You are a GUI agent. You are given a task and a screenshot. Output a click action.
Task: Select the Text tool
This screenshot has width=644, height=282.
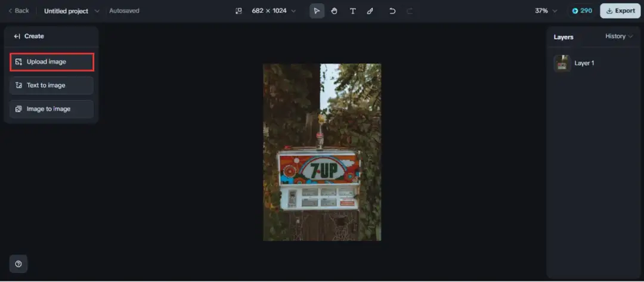click(352, 11)
